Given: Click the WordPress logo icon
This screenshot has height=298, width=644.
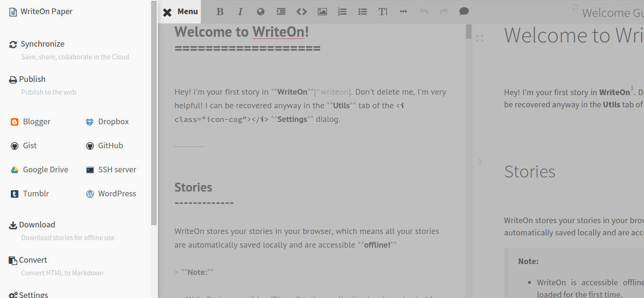Looking at the screenshot, I should click(x=90, y=194).
